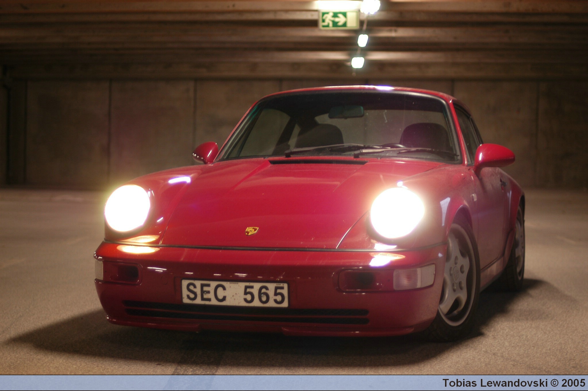Click the license plate text SEC 565
Screen dimensions: 588x391
(x=235, y=293)
